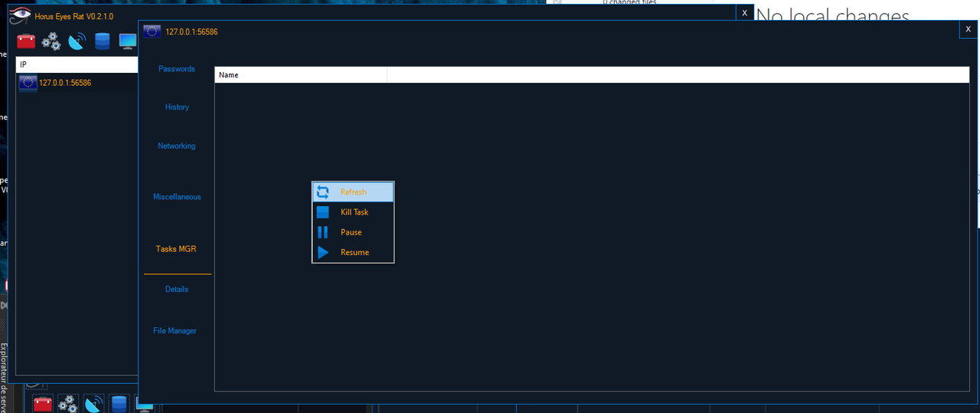This screenshot has width=980, height=413.
Task: Switch to the File Manager tab
Action: 175,331
